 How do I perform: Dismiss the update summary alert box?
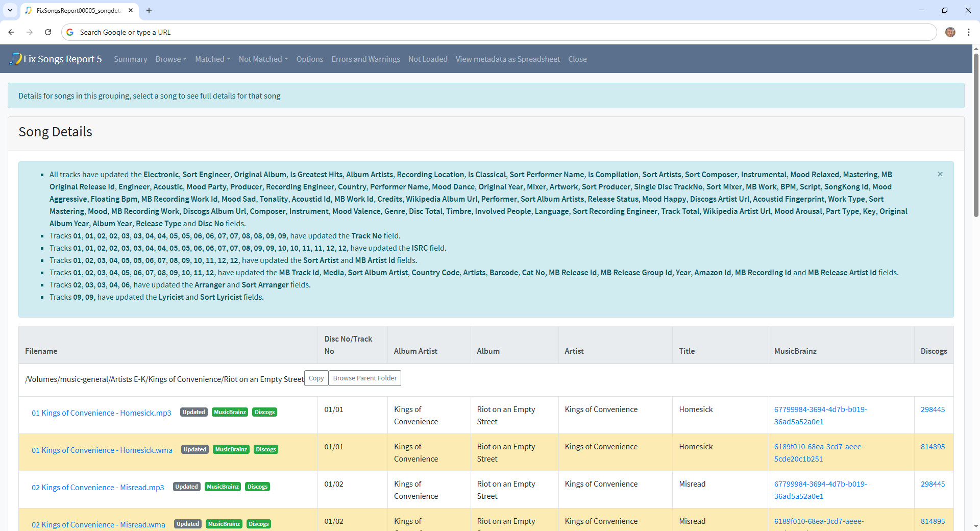(940, 175)
